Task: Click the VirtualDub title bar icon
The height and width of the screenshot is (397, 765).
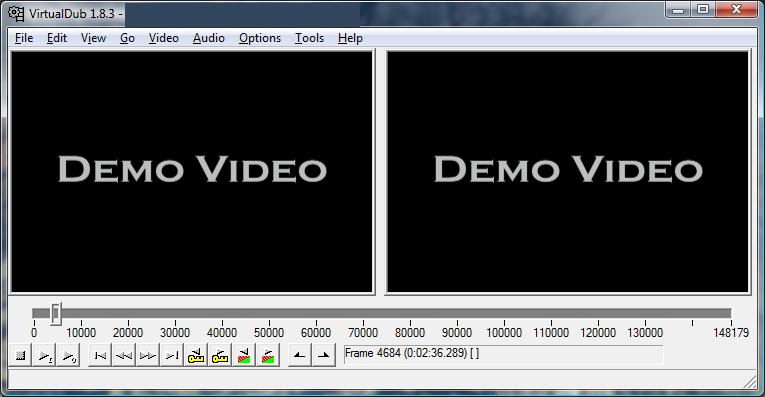Action: 17,14
